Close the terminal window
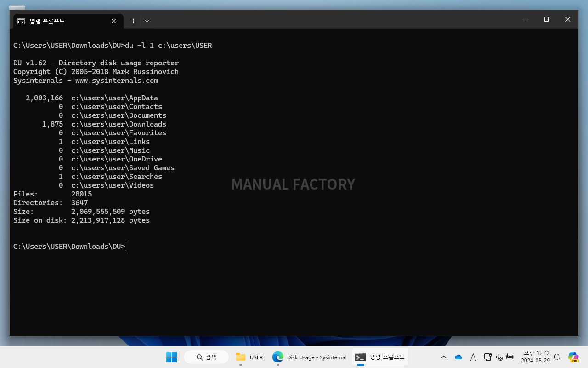 (x=568, y=19)
